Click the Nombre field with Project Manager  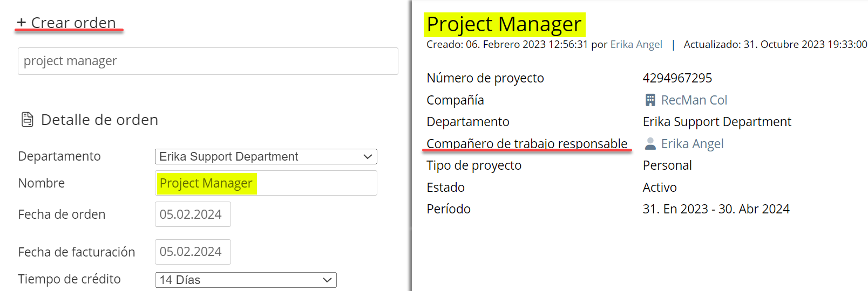[266, 183]
